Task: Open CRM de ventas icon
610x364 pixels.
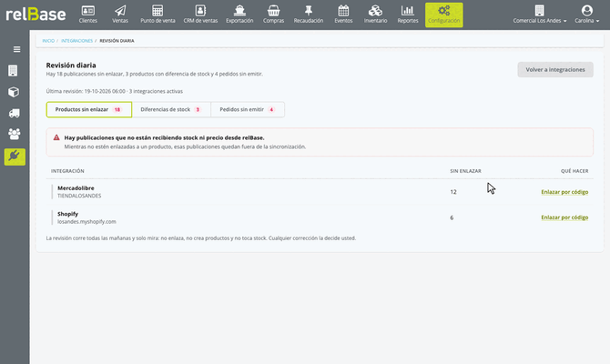Action: coord(200,11)
